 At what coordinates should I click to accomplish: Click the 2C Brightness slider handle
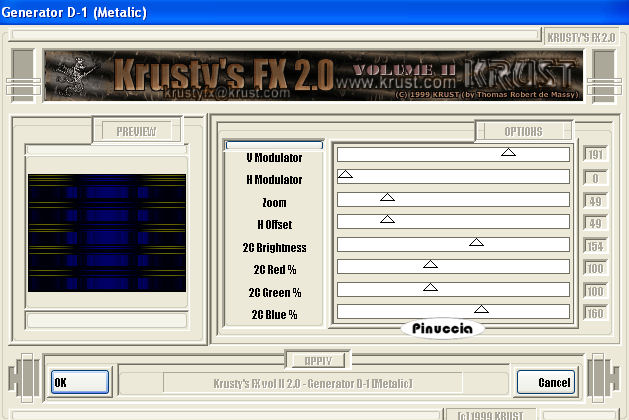tap(476, 242)
